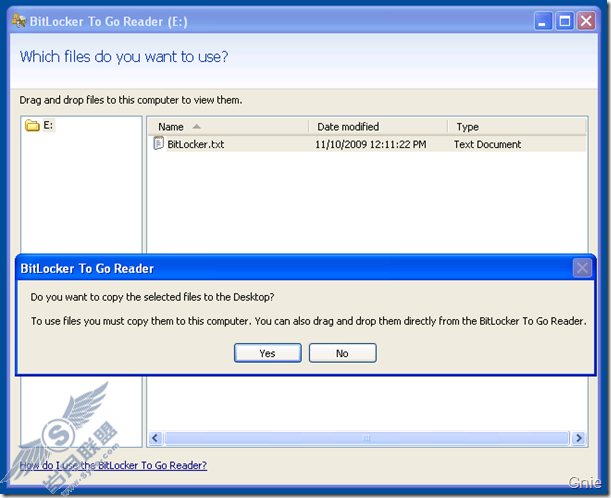The image size is (611, 498).
Task: Confirm copying files with Yes button
Action: (x=268, y=353)
